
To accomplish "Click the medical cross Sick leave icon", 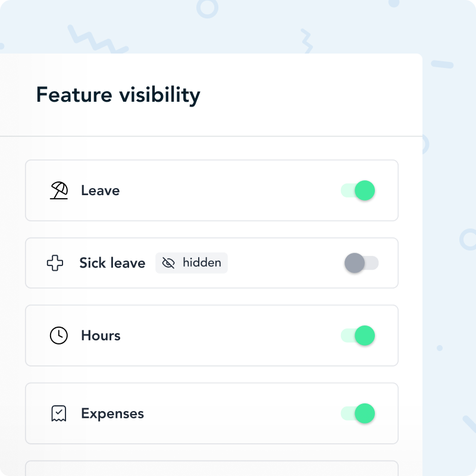I will click(55, 263).
